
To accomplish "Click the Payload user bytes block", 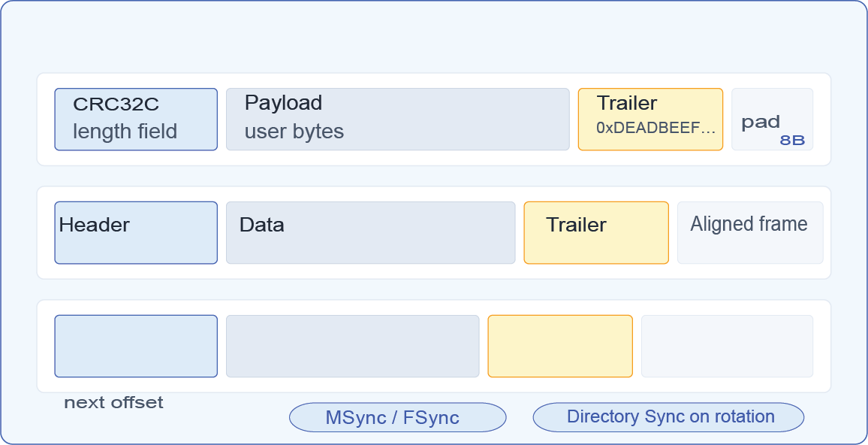I will [x=397, y=119].
